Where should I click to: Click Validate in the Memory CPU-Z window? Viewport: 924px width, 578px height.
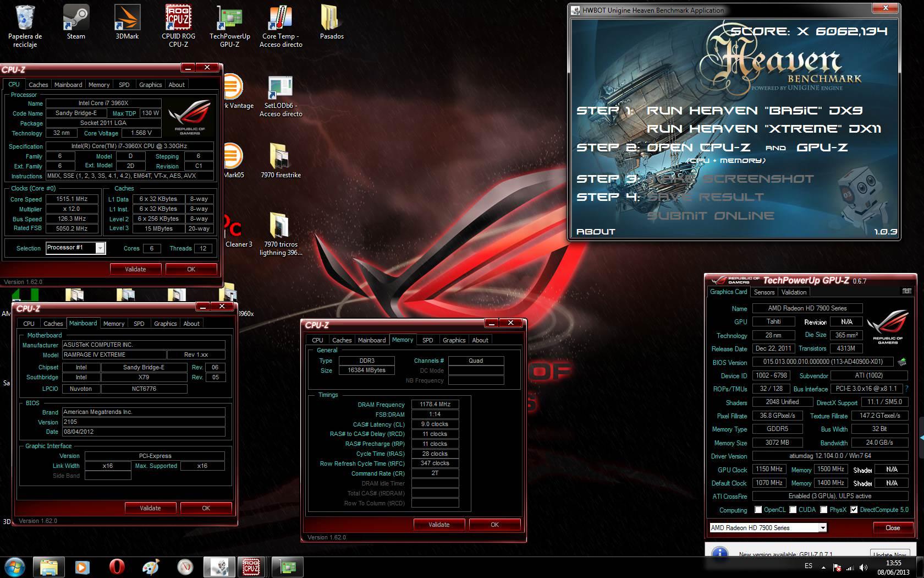439,525
